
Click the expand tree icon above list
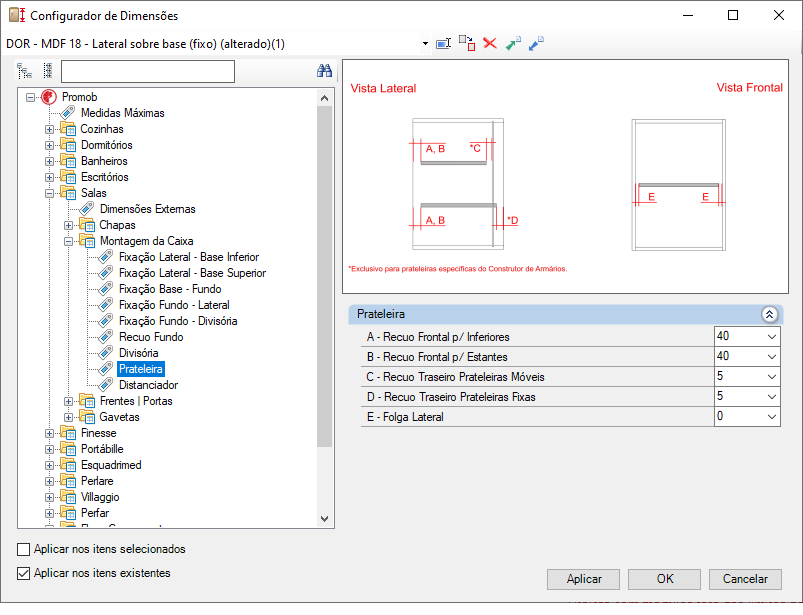[24, 71]
